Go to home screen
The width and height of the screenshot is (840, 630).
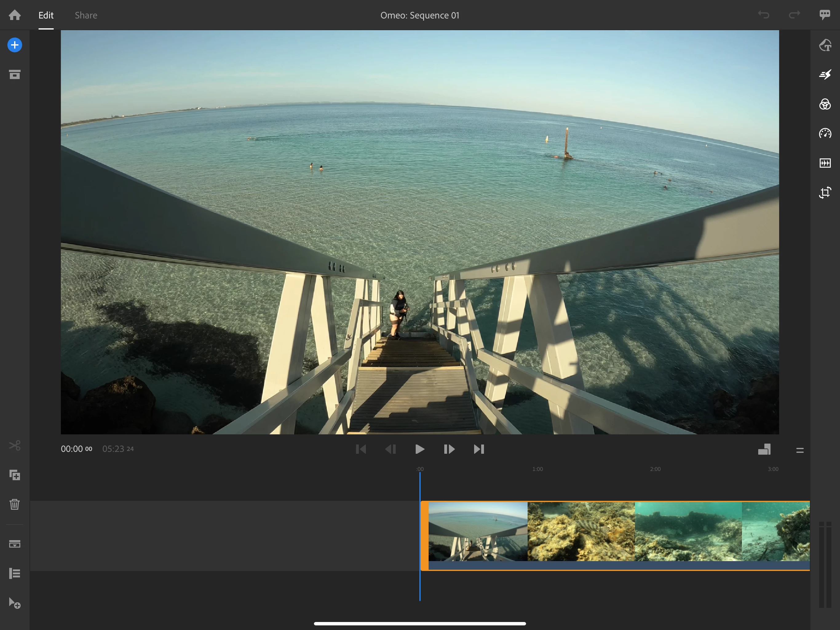click(14, 15)
